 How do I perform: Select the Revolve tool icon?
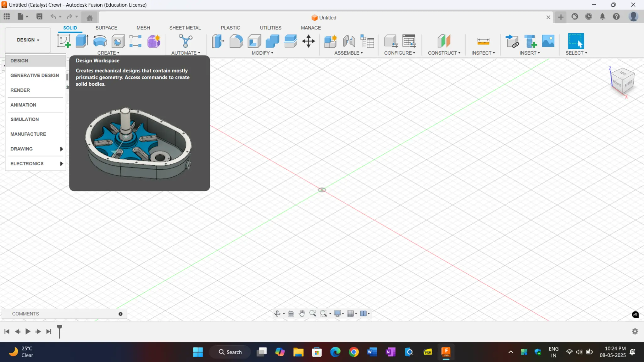(x=100, y=41)
